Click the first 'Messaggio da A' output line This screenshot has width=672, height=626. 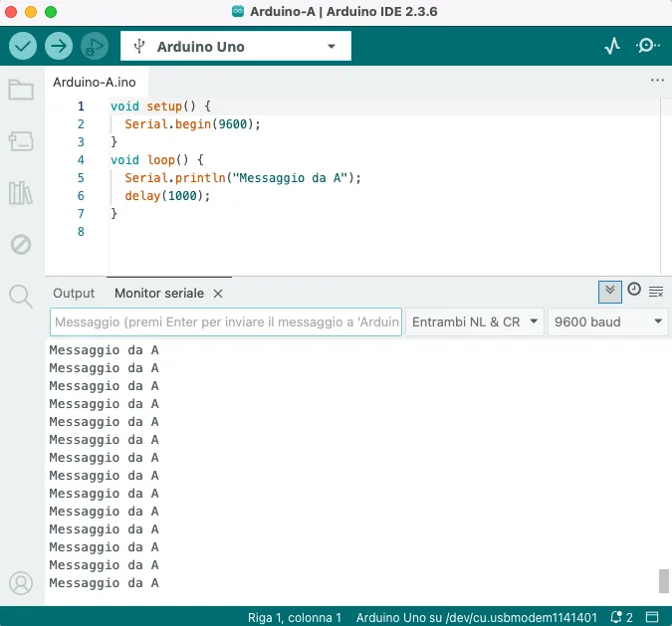pos(105,350)
